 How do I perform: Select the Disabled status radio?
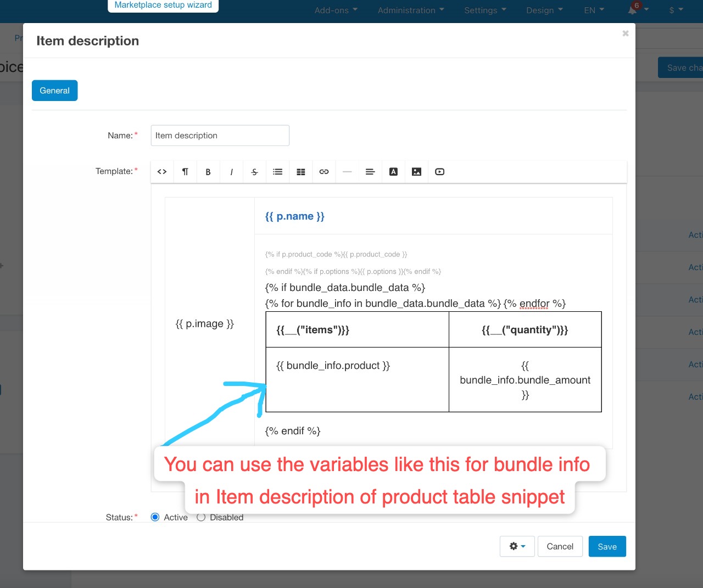coord(201,517)
